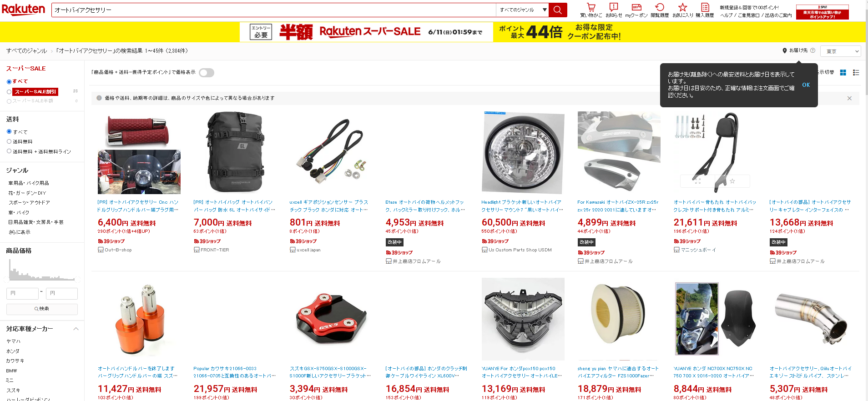Open the notifications (お知らせ) icon
Viewport: 868px width, 401px height.
(x=614, y=7)
